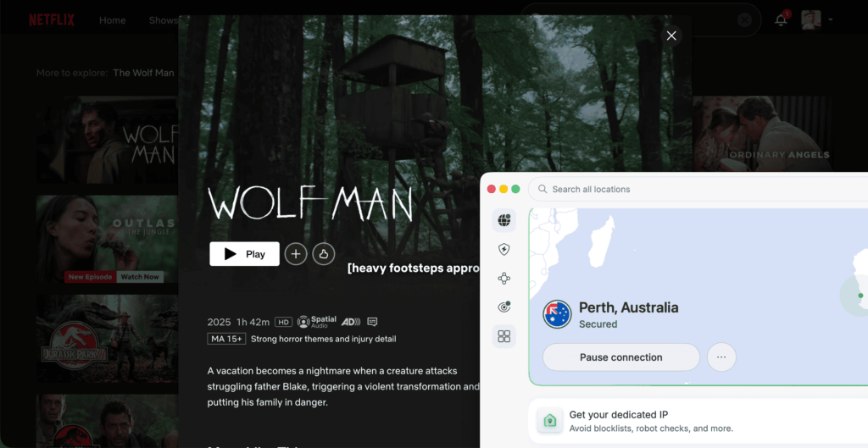Open Wolf Man thumbnail in results
The height and width of the screenshot is (448, 868).
click(x=107, y=140)
